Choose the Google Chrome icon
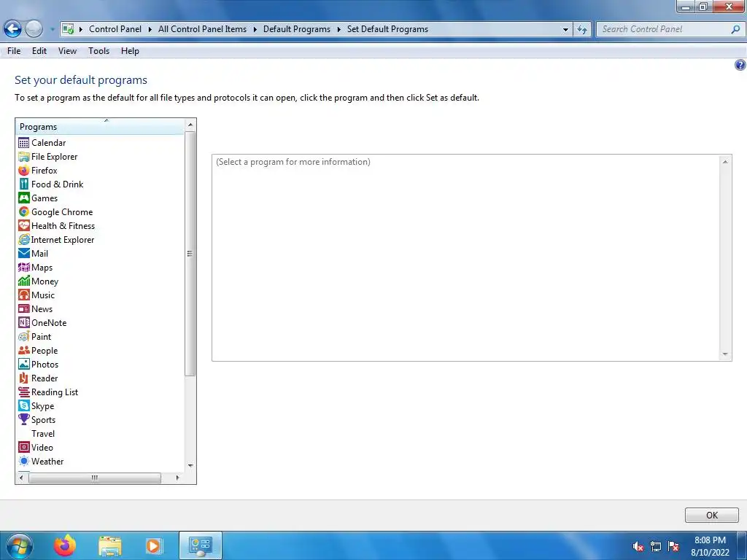This screenshot has height=560, width=747. (x=23, y=212)
